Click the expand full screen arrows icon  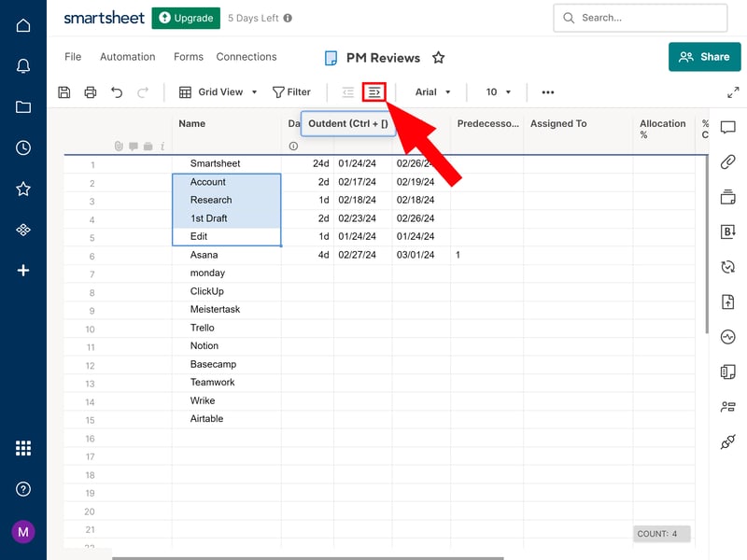(733, 92)
